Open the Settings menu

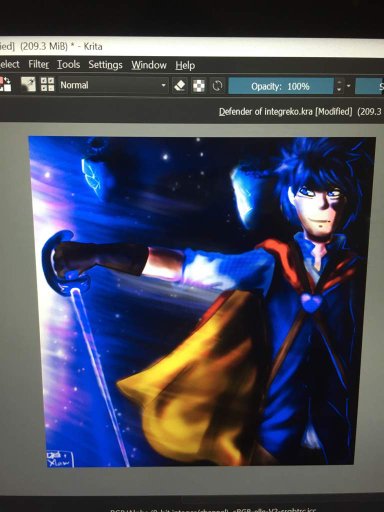[105, 65]
